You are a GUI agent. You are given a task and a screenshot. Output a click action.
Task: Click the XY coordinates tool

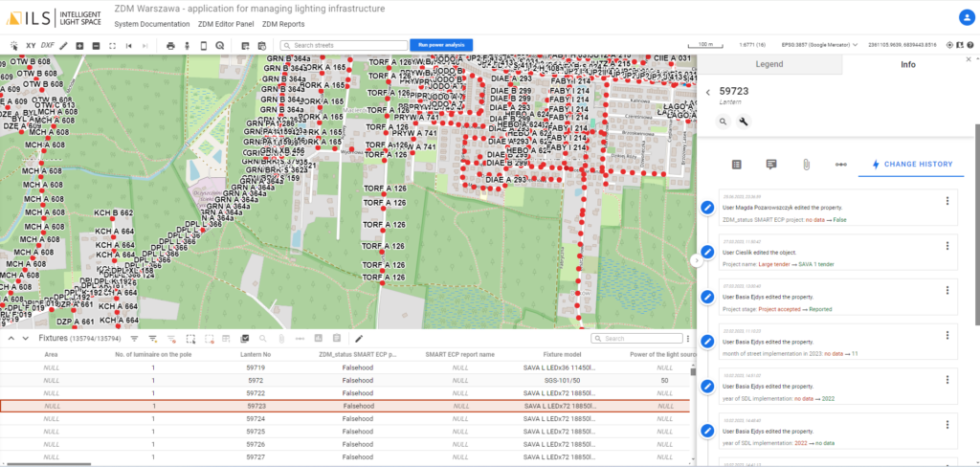31,45
